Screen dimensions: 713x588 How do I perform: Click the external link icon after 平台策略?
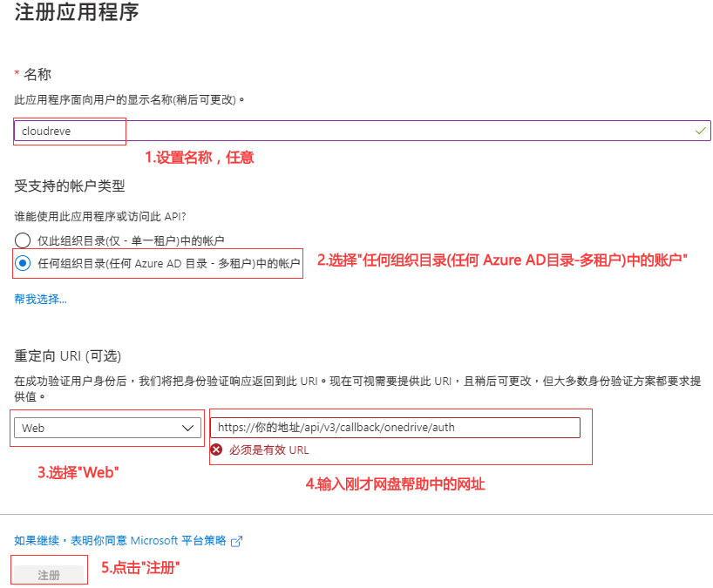235,541
